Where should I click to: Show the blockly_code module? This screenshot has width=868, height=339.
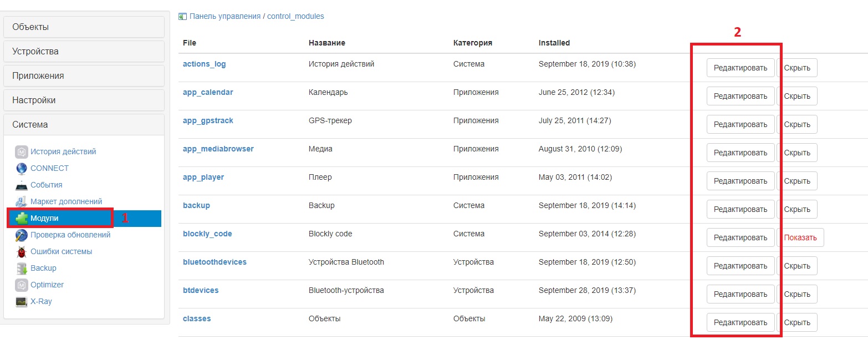[x=800, y=237]
